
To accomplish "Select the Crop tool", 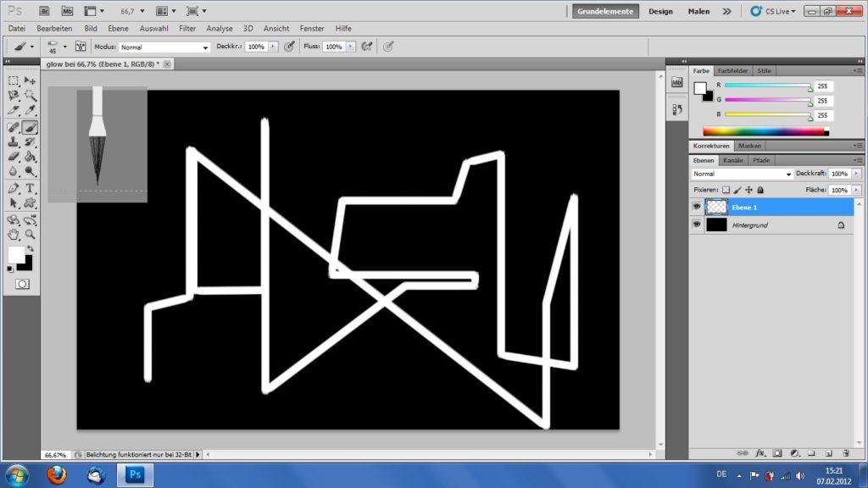I will point(14,110).
